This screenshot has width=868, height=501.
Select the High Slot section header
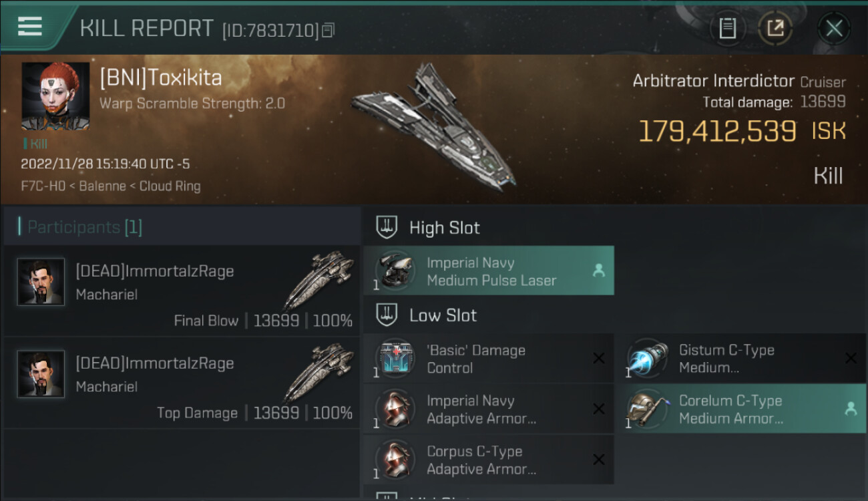(x=444, y=228)
